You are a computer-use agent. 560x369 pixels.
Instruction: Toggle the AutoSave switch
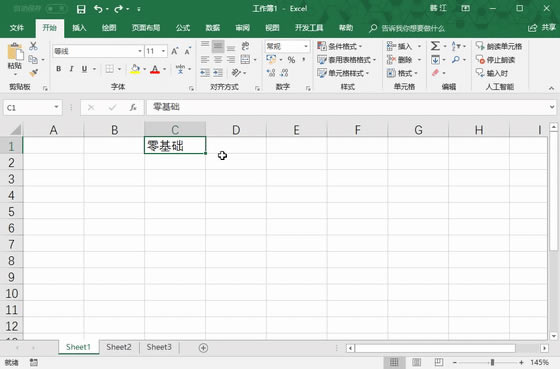[x=56, y=8]
